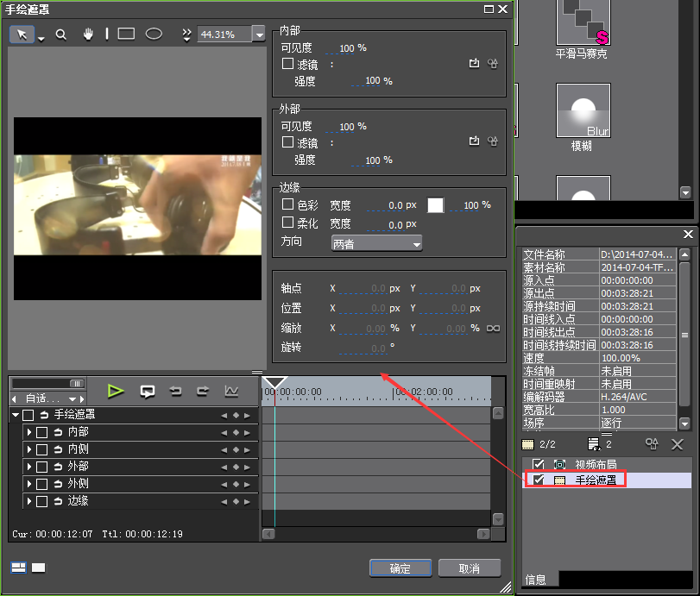700x596 pixels.
Task: Click the graph curve icon in keyframe toolbar
Action: pos(231,391)
